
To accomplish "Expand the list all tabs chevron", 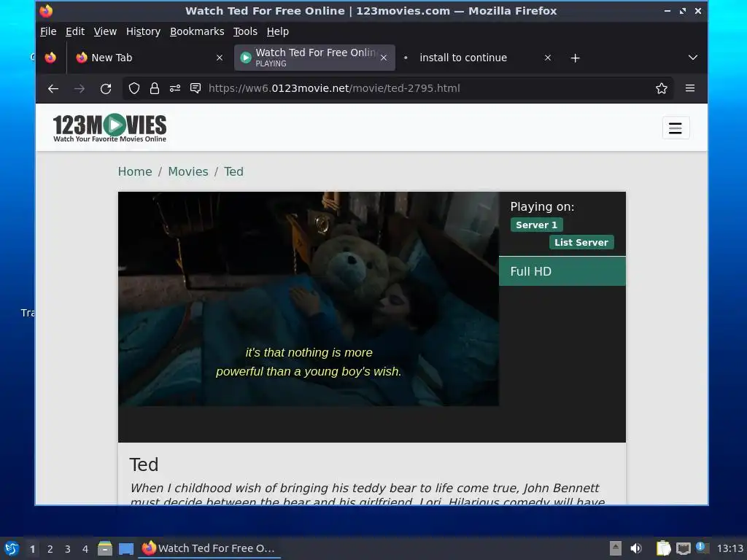I will coord(693,58).
